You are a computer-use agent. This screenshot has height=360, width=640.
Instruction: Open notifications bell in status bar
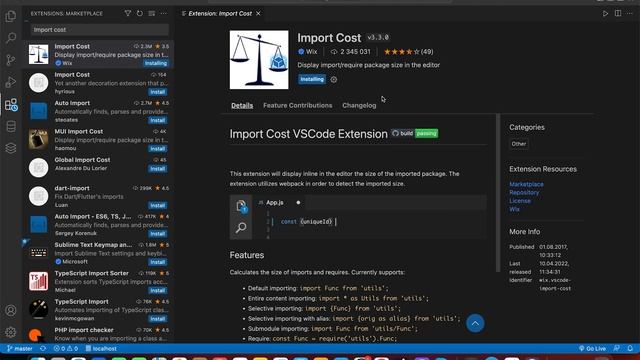(630, 349)
